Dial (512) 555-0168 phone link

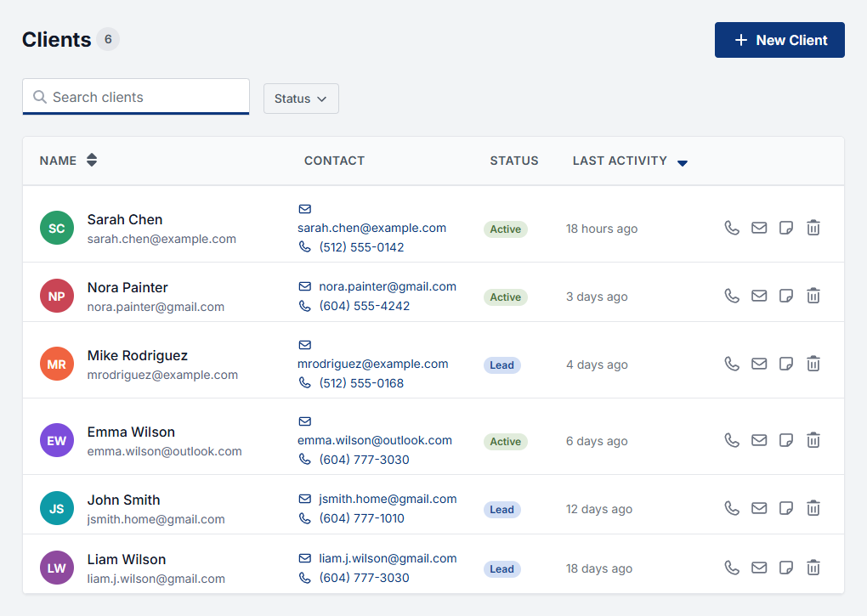[x=361, y=383]
